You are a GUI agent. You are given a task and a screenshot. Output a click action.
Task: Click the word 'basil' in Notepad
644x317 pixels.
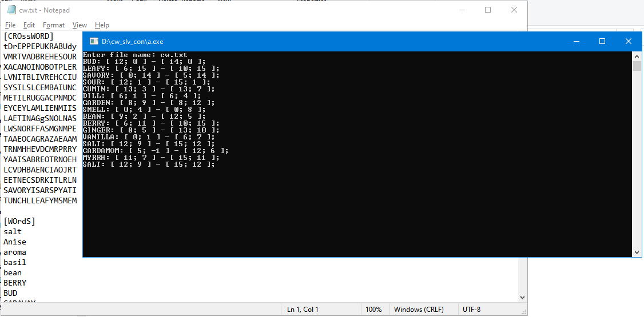tap(15, 263)
